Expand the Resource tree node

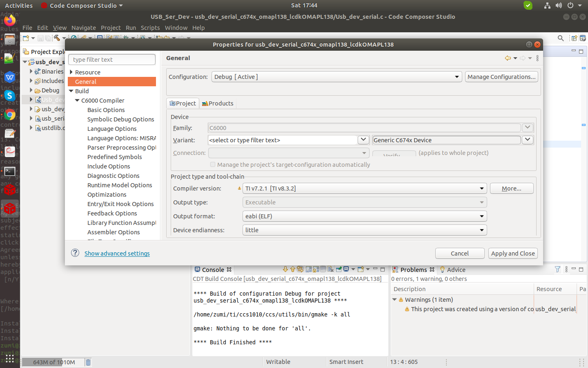[71, 72]
